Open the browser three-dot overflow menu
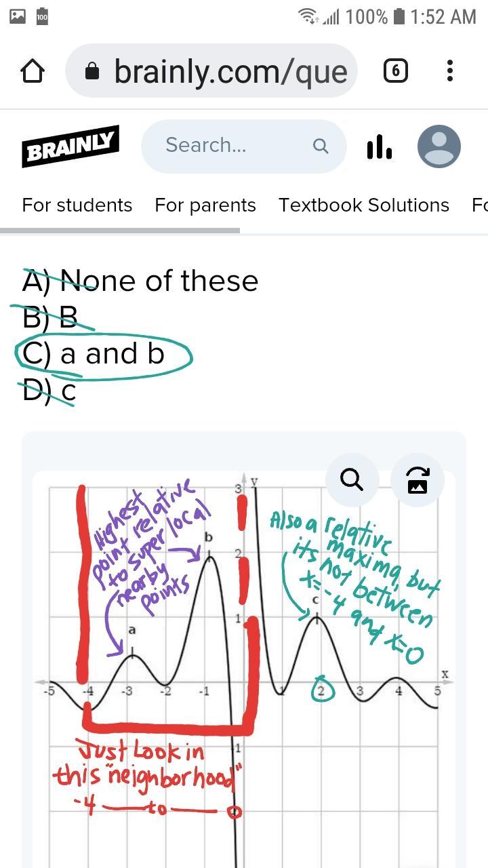This screenshot has height=868, width=488. [x=450, y=71]
